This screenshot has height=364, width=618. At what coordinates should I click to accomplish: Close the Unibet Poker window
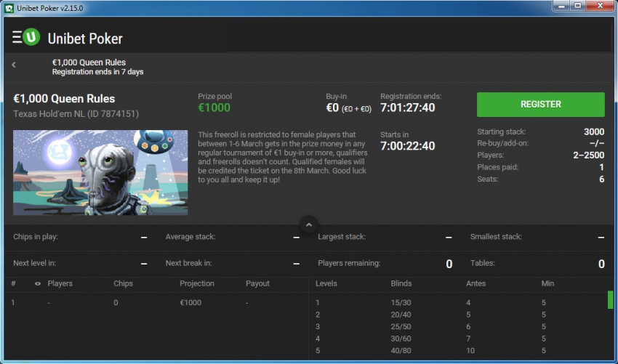click(600, 6)
